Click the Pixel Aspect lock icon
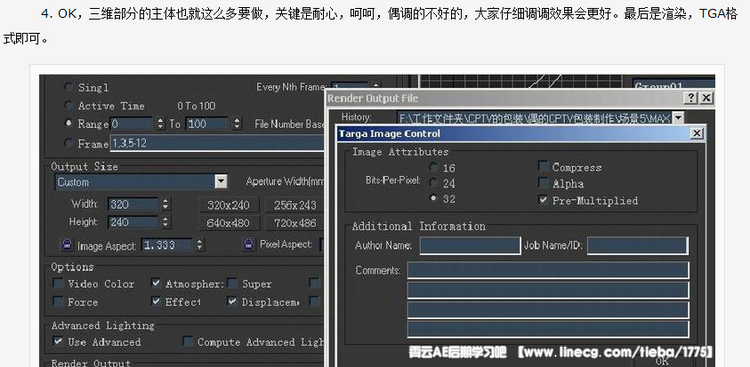Screen dimensions: 750x367 [x=248, y=244]
